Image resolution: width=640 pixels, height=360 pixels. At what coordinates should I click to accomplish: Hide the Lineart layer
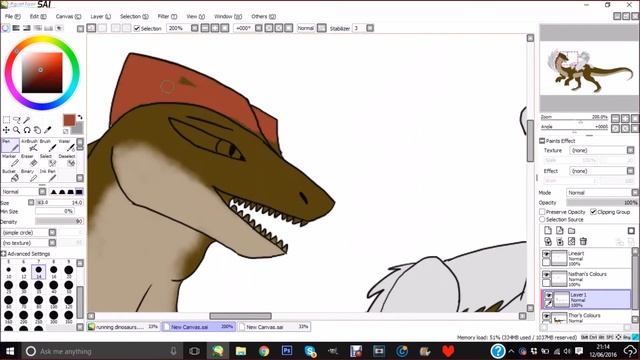click(546, 254)
